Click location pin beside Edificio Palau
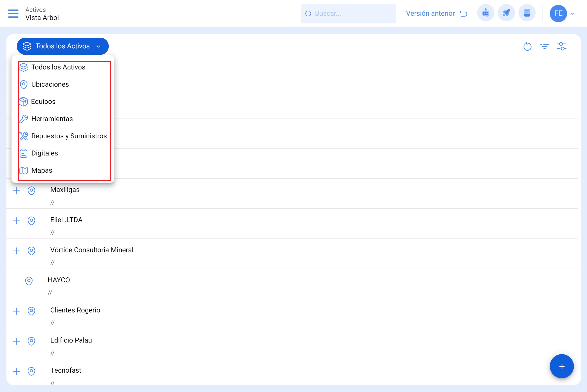The height and width of the screenshot is (392, 587). (x=31, y=341)
